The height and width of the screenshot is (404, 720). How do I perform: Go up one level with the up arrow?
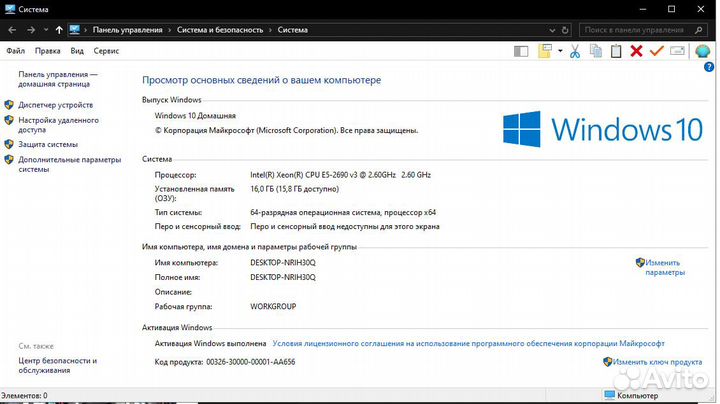point(59,30)
